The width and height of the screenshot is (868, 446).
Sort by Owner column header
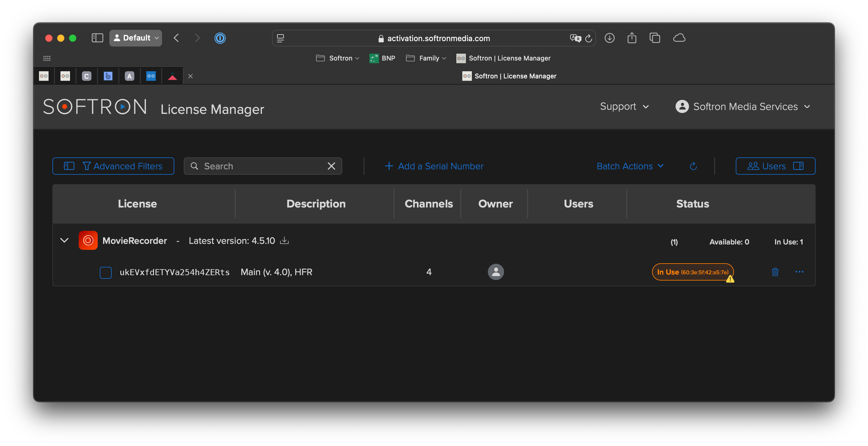click(x=495, y=203)
